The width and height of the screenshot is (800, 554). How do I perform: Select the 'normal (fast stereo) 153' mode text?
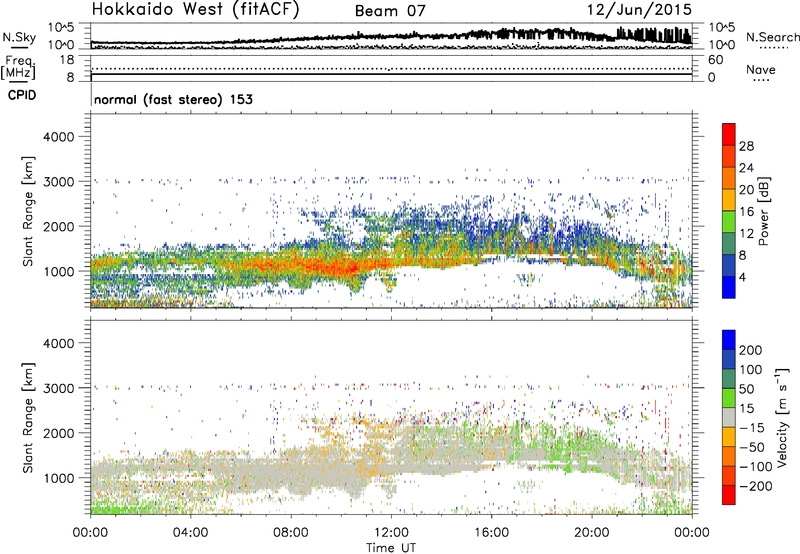point(173,99)
